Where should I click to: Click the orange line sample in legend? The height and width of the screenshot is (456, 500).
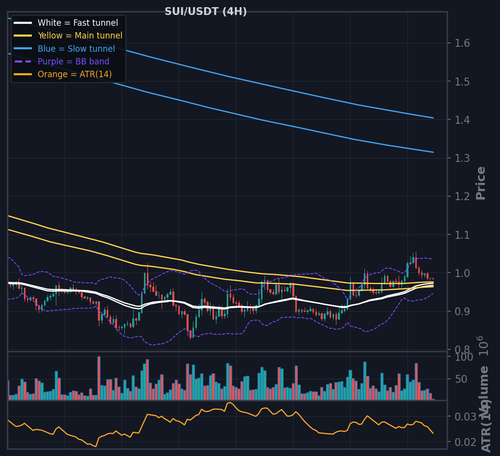23,74
